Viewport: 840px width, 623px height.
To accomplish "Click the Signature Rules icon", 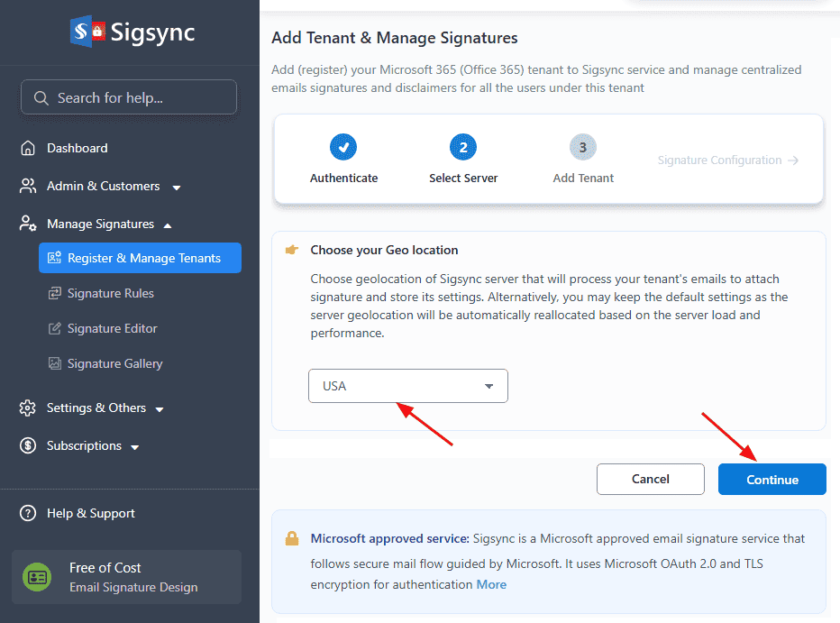I will [x=55, y=293].
